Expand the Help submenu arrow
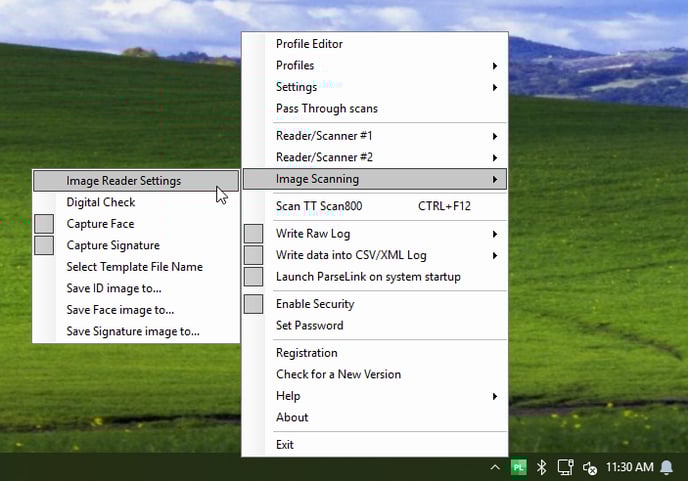688x481 pixels. pyautogui.click(x=495, y=396)
